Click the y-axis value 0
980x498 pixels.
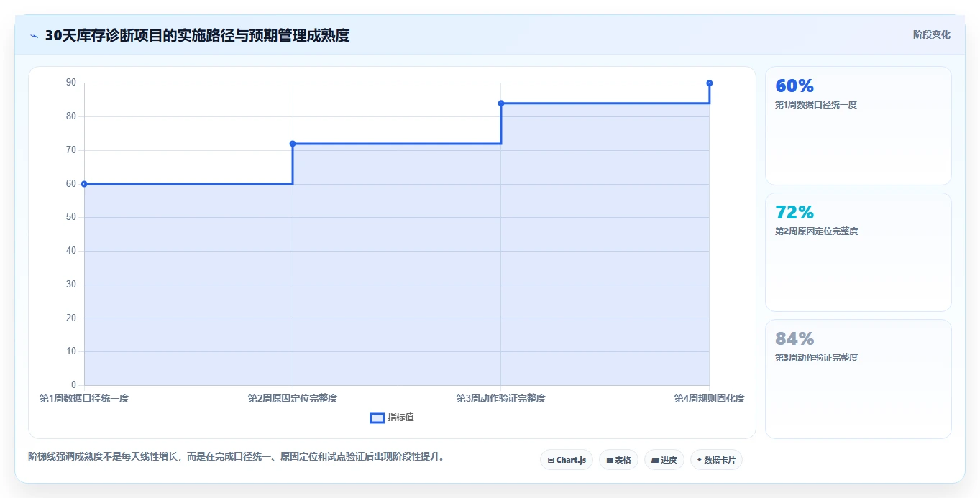pos(73,385)
